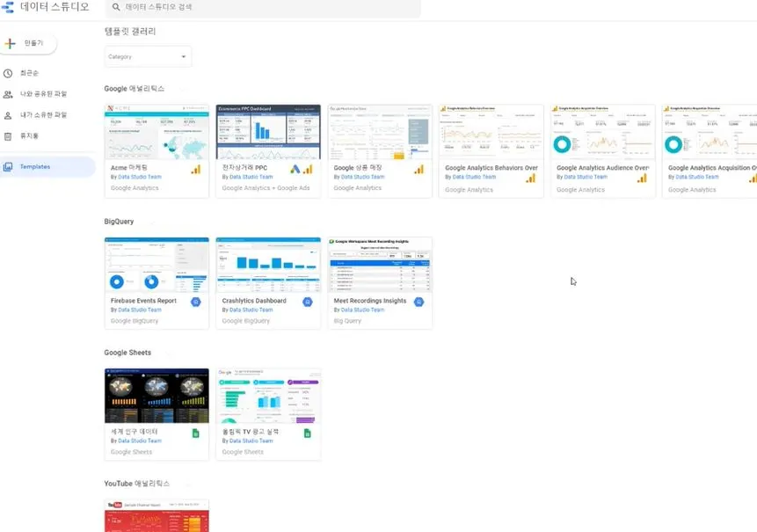Click Analytics icon on Behaviors Overview card
The image size is (757, 532).
tap(530, 179)
